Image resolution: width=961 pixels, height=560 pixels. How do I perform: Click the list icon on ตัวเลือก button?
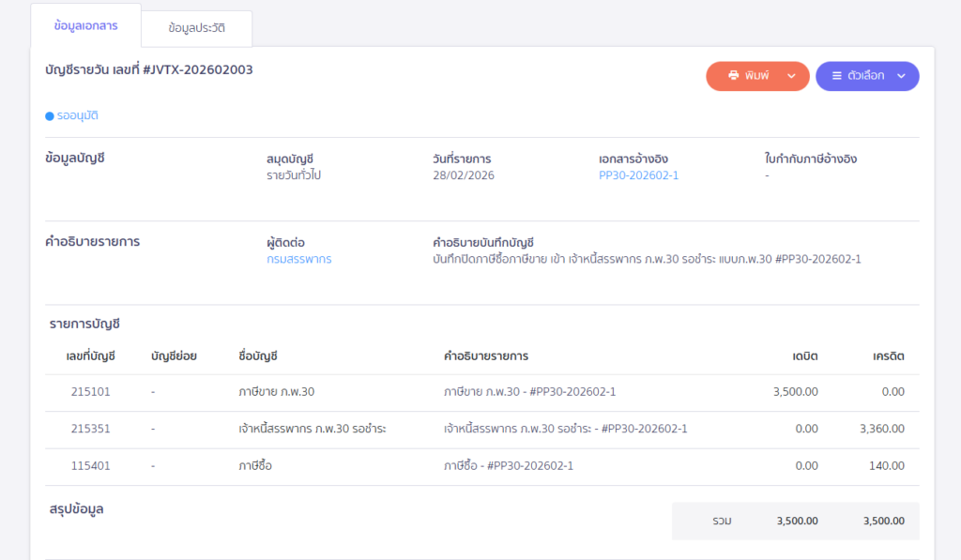click(x=836, y=76)
